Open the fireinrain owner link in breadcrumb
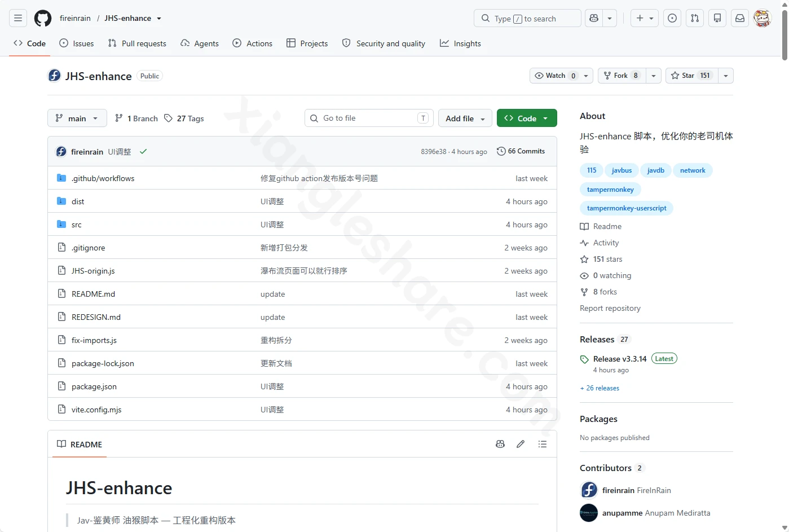789x532 pixels. 75,18
